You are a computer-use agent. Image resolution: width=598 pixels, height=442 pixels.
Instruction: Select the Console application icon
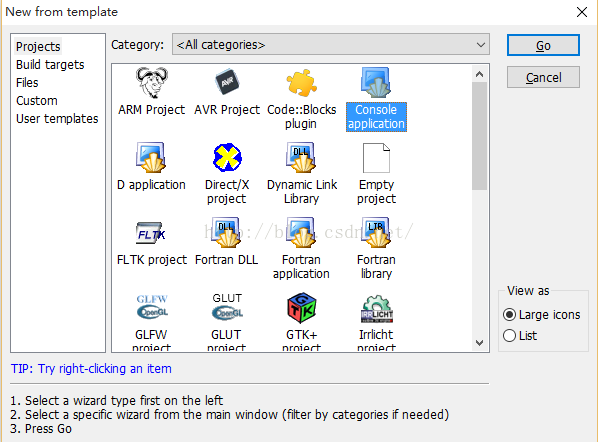376,82
